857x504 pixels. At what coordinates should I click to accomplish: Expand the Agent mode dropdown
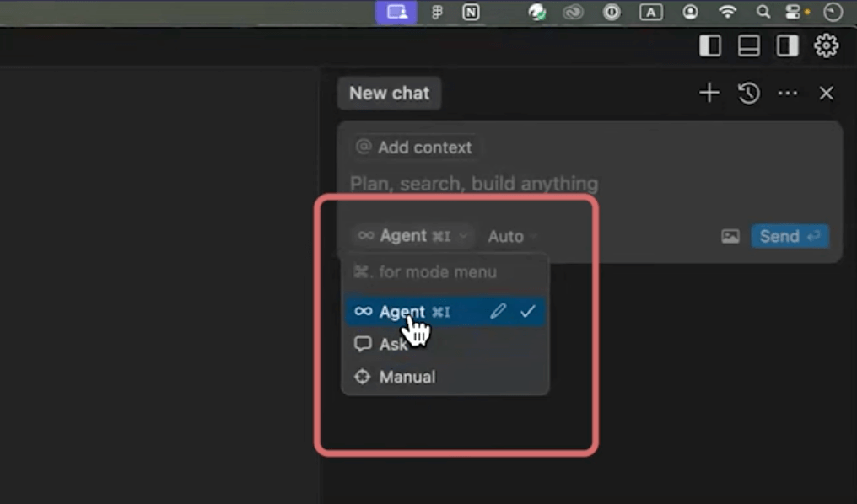412,236
